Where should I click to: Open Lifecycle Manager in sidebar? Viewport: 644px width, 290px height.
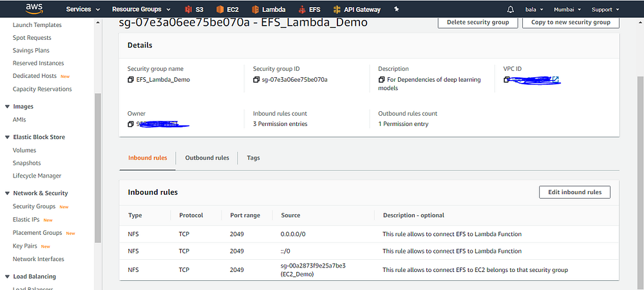tap(37, 176)
